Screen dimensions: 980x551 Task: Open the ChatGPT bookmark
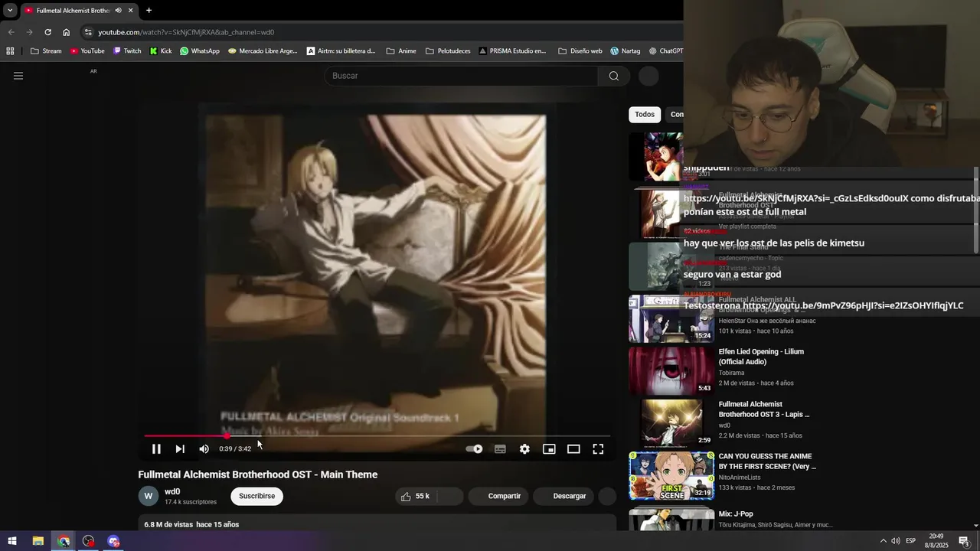665,51
